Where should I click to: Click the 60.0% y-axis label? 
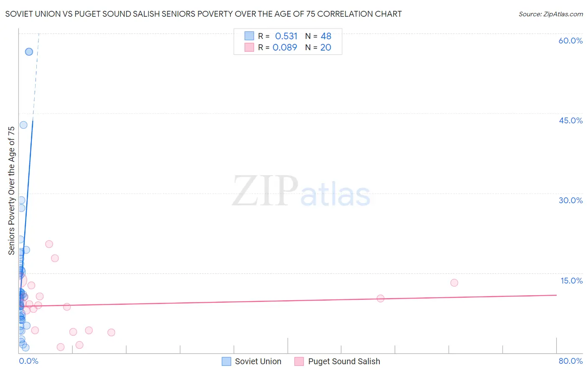(570, 41)
